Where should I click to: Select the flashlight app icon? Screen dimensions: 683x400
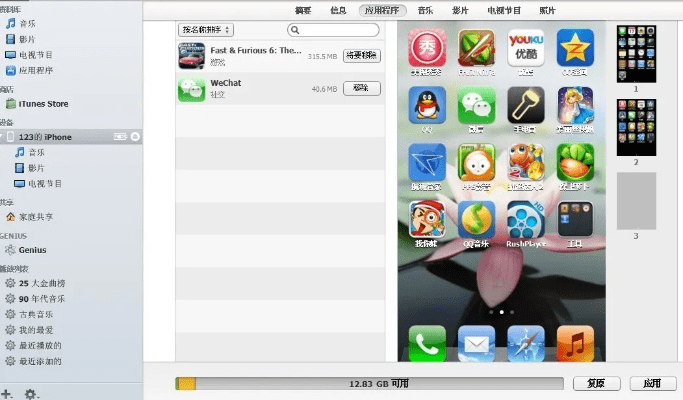coord(525,103)
